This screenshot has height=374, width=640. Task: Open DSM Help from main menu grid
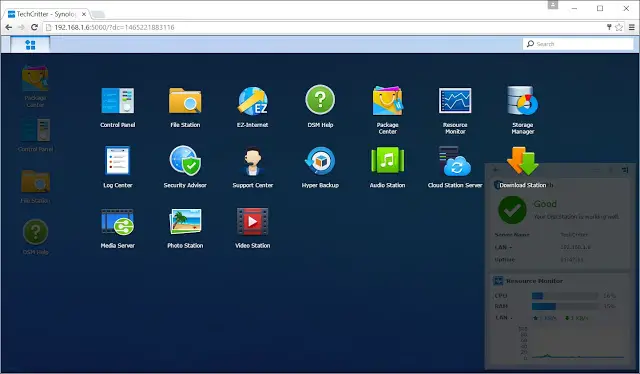[320, 107]
